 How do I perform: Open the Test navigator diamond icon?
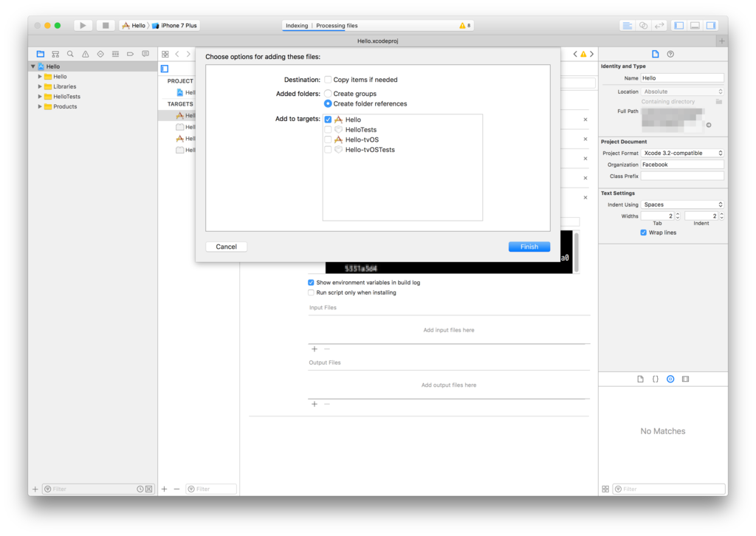pyautogui.click(x=100, y=54)
